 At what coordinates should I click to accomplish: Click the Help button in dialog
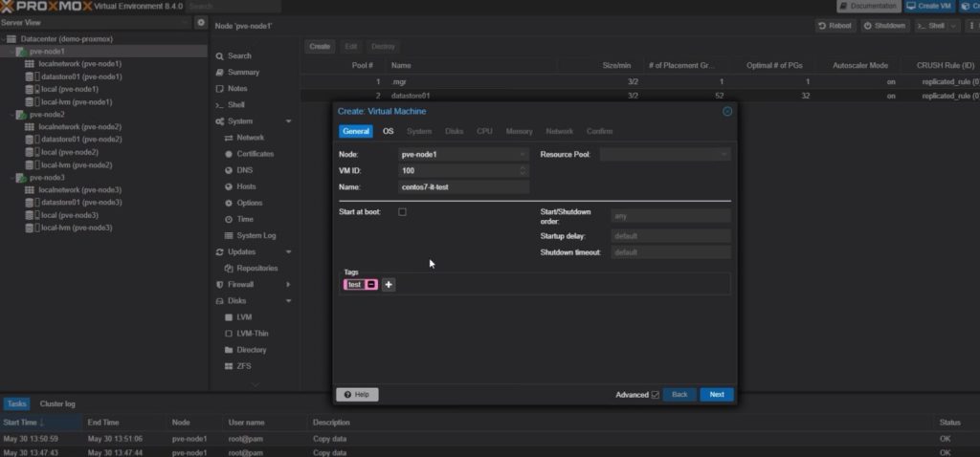coord(357,395)
